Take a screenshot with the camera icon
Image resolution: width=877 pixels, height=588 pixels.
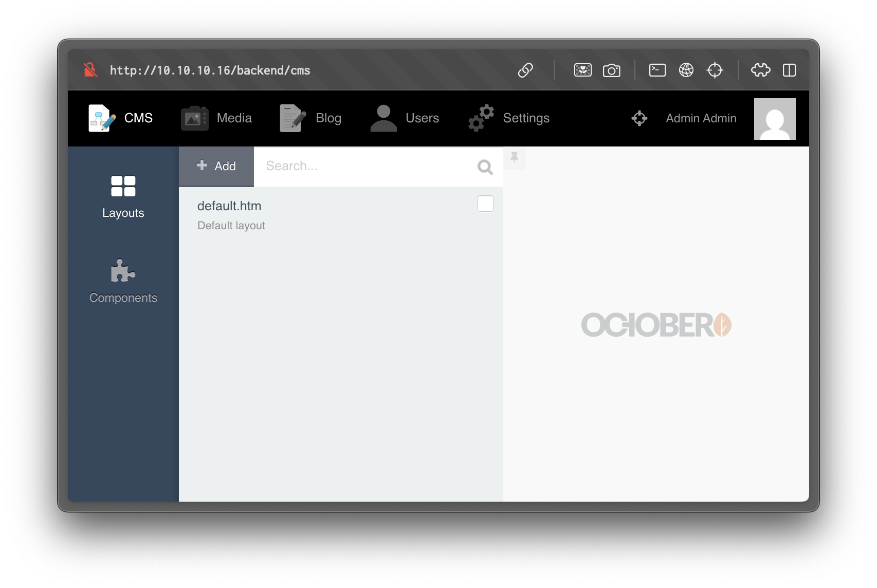(612, 70)
